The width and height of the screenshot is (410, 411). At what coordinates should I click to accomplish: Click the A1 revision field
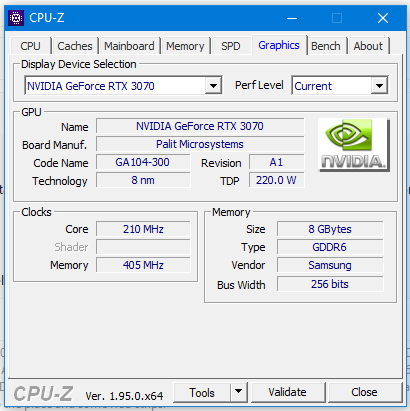(276, 162)
